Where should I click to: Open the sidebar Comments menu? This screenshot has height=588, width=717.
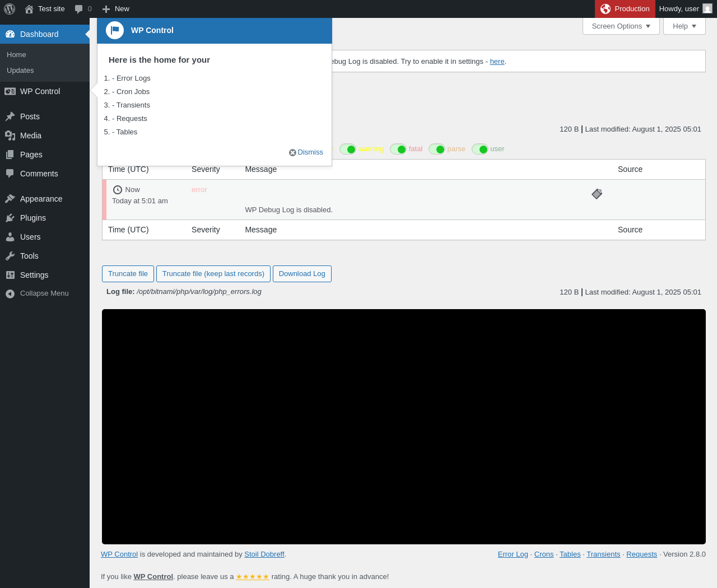(x=45, y=174)
